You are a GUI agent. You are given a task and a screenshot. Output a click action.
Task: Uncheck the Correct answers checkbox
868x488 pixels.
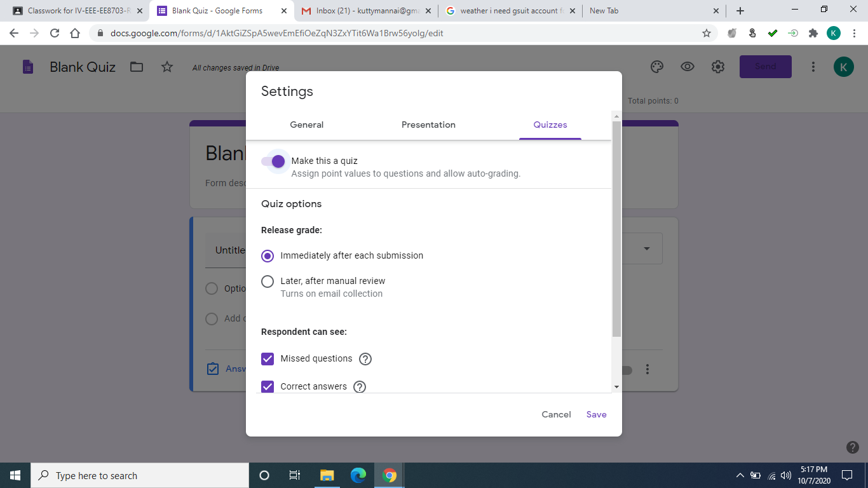[x=268, y=386]
